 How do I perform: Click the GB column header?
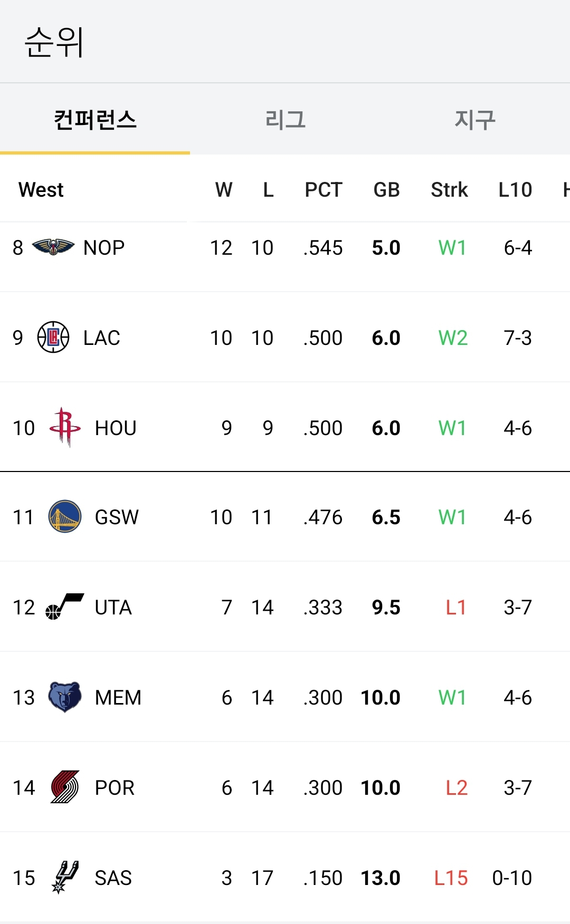pyautogui.click(x=386, y=190)
